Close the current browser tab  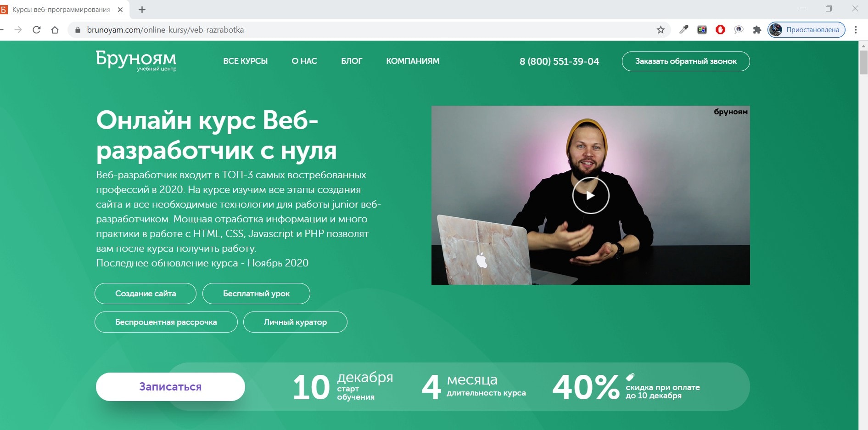(120, 10)
